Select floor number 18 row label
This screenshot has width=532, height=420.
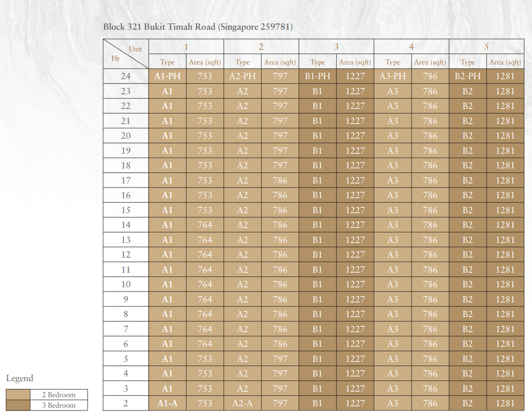point(126,165)
